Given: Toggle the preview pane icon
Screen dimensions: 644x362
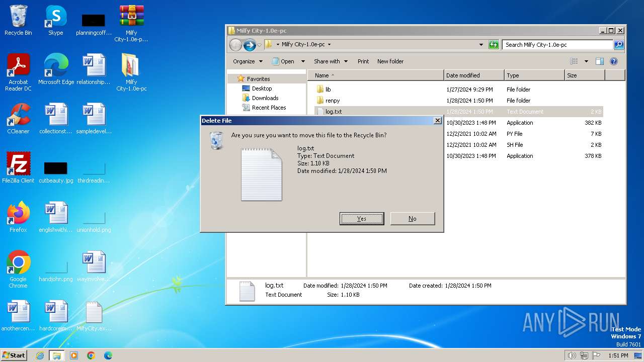Looking at the screenshot, I should [600, 61].
